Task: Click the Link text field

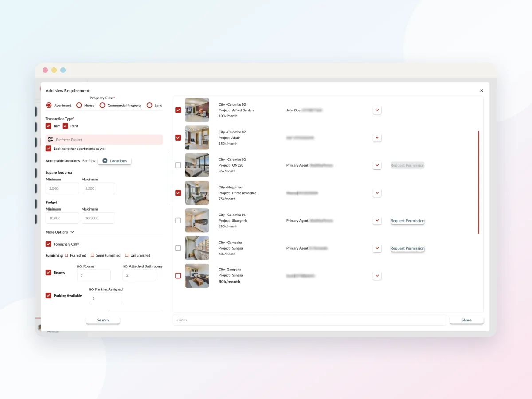Action: pos(309,320)
